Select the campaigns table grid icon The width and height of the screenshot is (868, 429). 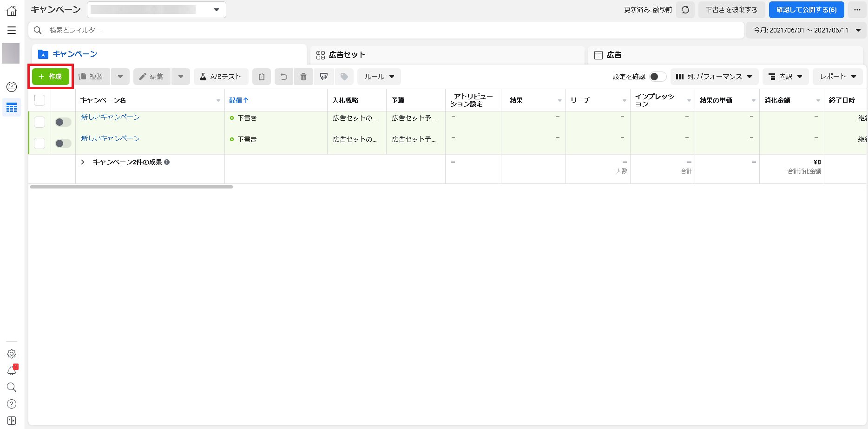12,107
